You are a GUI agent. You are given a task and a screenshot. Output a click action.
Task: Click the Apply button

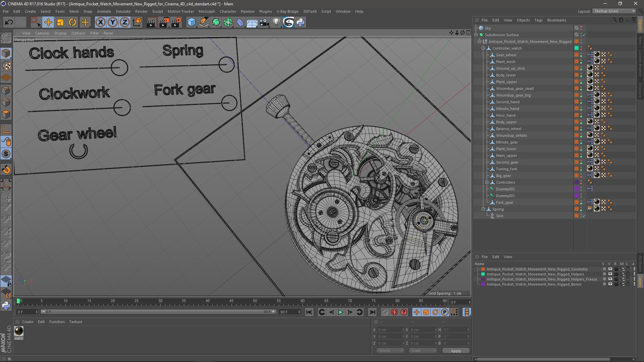(456, 351)
